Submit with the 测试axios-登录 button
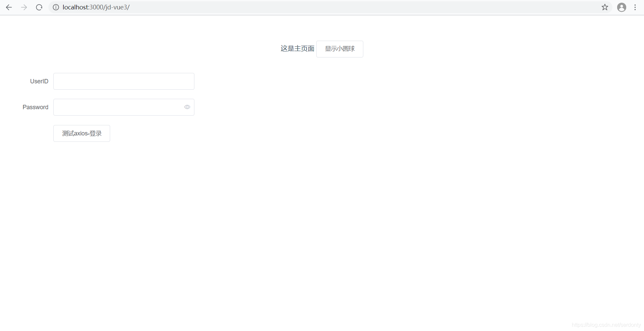 pyautogui.click(x=82, y=133)
